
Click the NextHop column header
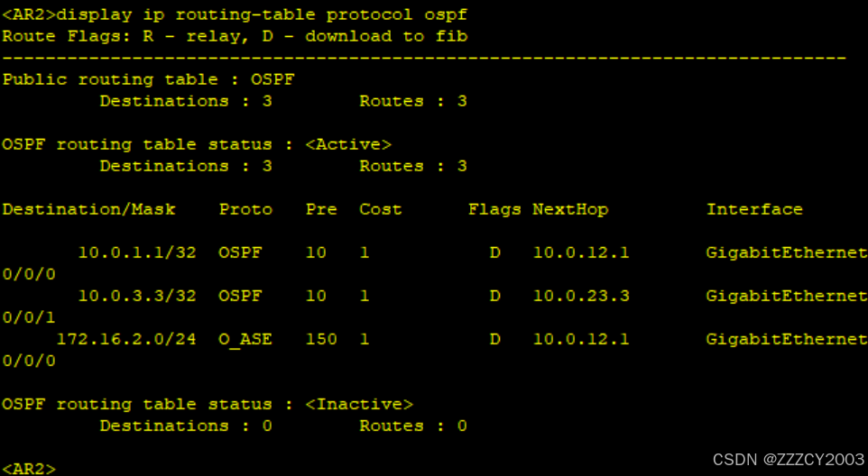570,209
